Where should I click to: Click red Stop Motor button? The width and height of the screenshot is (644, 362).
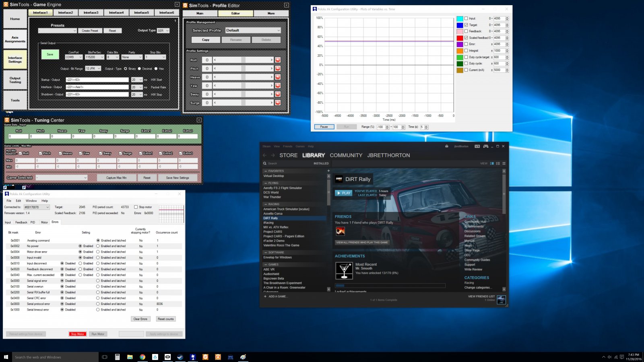[x=77, y=334]
